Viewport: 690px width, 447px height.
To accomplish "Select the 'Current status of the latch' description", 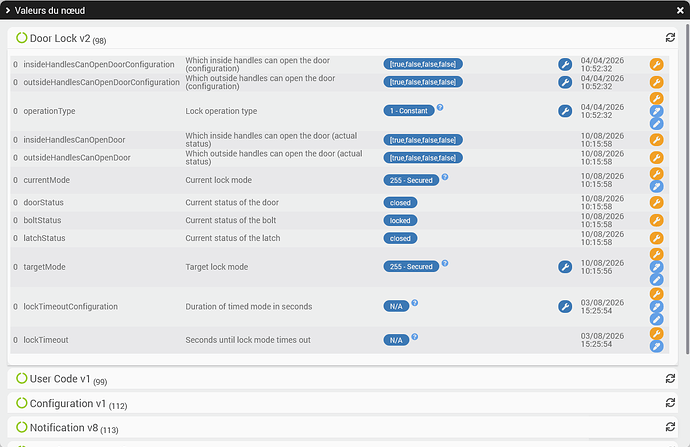I will pos(233,238).
